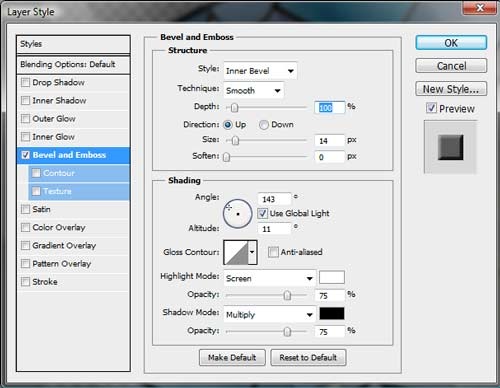This screenshot has width=500, height=388.
Task: Tick the Outer Glow checkbox
Action: 25,119
